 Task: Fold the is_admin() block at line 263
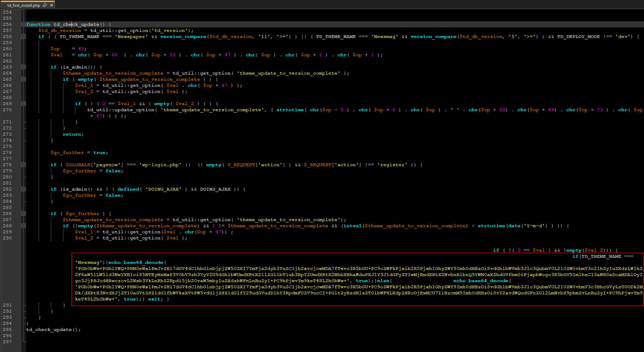coord(23,67)
